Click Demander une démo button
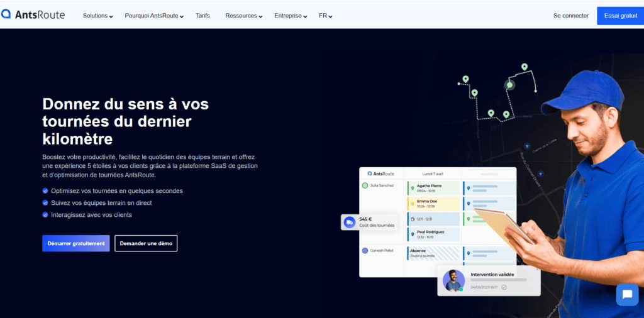The image size is (644, 318). pos(146,243)
